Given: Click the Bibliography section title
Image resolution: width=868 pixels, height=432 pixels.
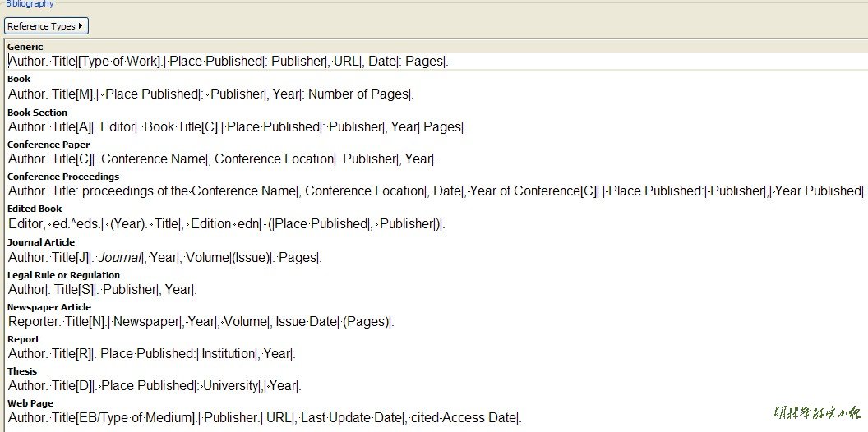Looking at the screenshot, I should coord(30,4).
